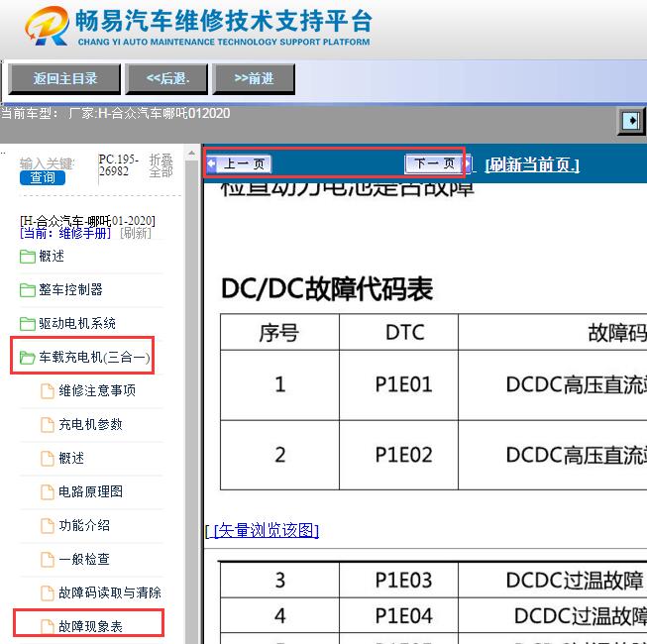Viewport: 647px width, 644px height.
Task: Click the 刷新 link in the sidebar
Action: click(136, 233)
